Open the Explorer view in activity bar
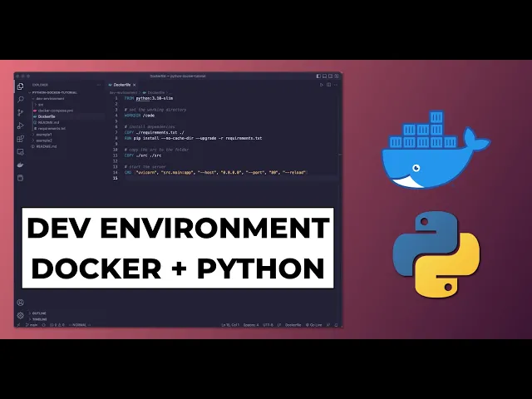Screen dimensions: 532x399 (x=20, y=86)
